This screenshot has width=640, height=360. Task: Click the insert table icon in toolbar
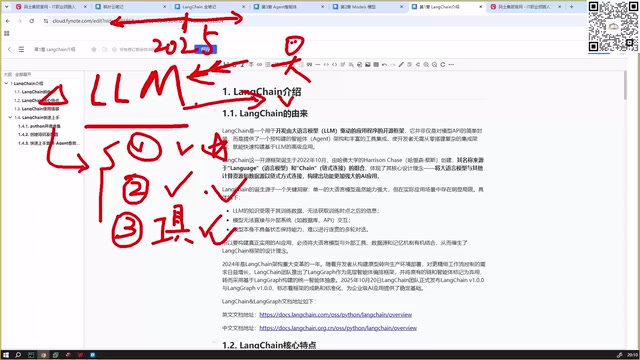coord(376,64)
